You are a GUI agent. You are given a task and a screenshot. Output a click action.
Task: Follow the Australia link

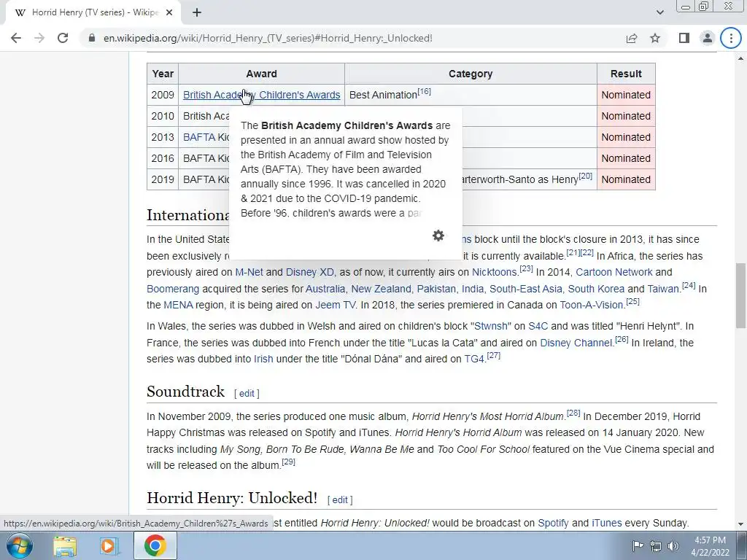325,289
